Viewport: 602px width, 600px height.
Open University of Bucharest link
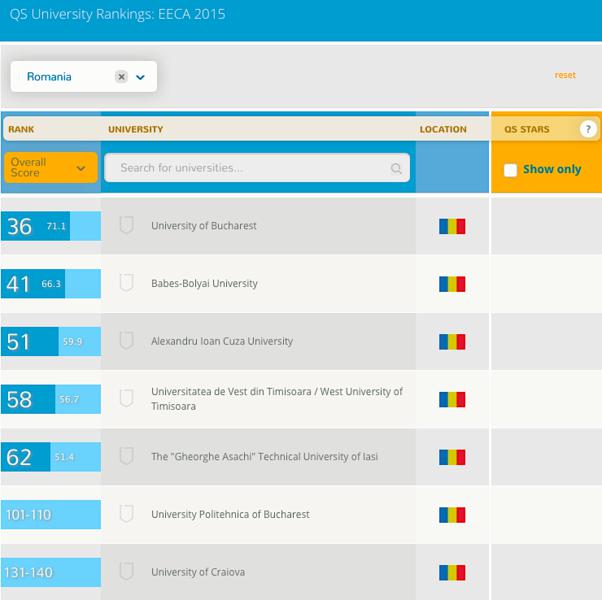pos(203,226)
